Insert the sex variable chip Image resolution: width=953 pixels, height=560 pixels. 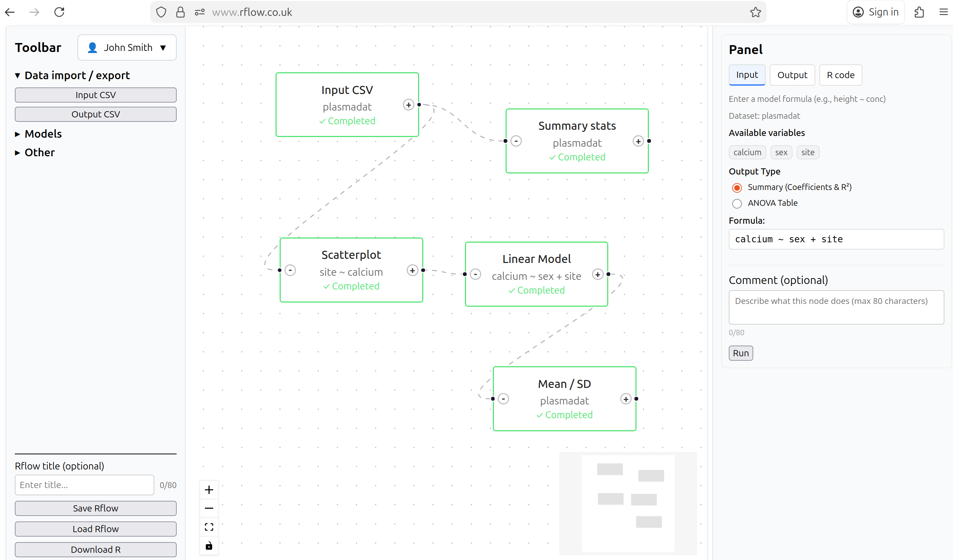coord(781,152)
